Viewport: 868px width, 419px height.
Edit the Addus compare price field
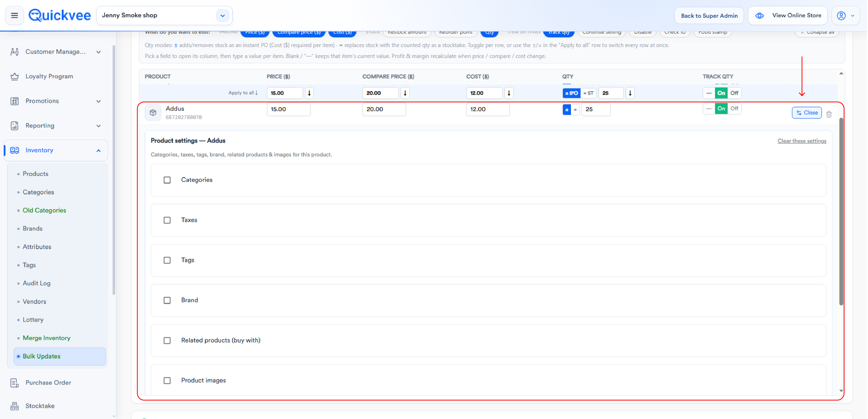point(384,109)
